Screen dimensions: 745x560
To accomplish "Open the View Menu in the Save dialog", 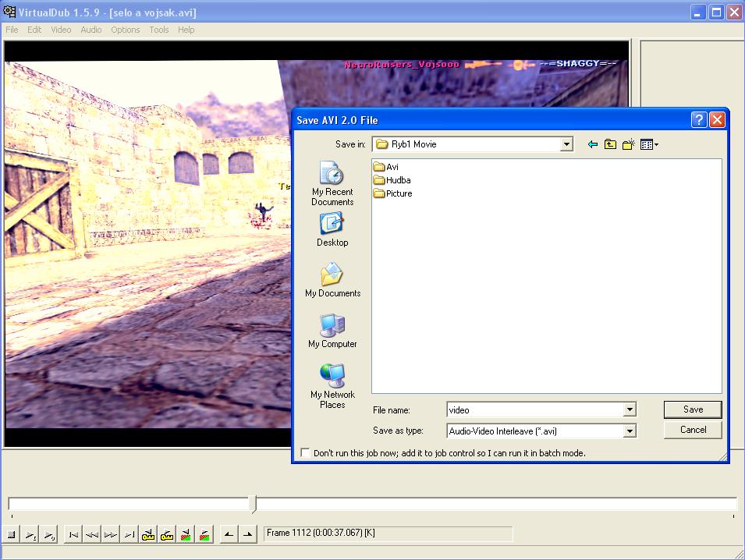I will click(x=649, y=144).
